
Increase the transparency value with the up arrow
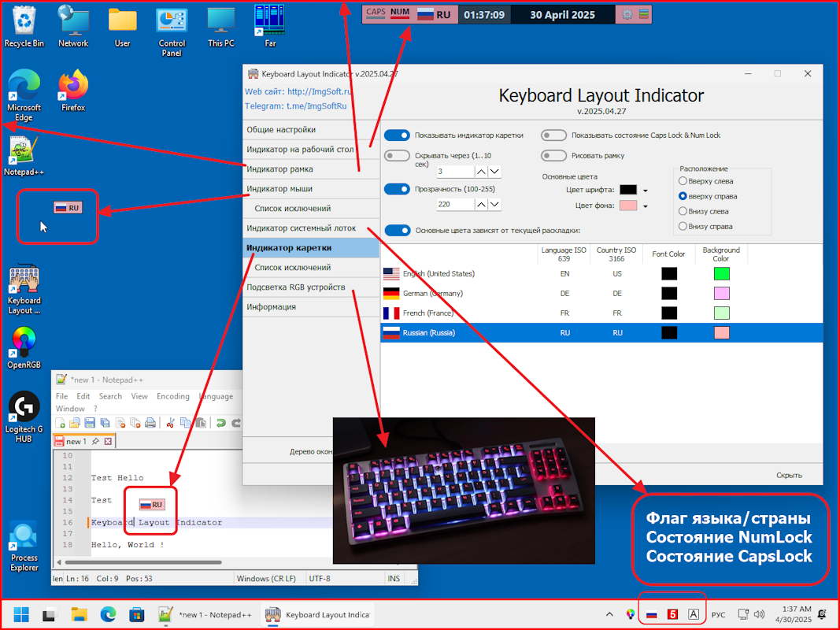(x=481, y=205)
